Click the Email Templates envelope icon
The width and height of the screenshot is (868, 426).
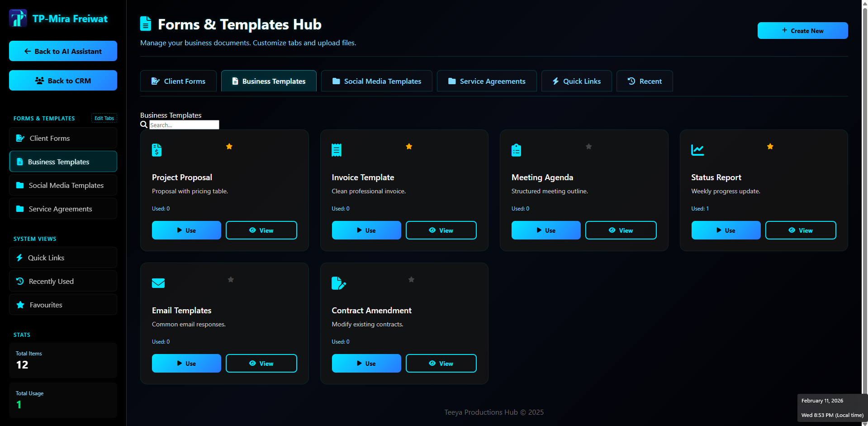coord(158,283)
